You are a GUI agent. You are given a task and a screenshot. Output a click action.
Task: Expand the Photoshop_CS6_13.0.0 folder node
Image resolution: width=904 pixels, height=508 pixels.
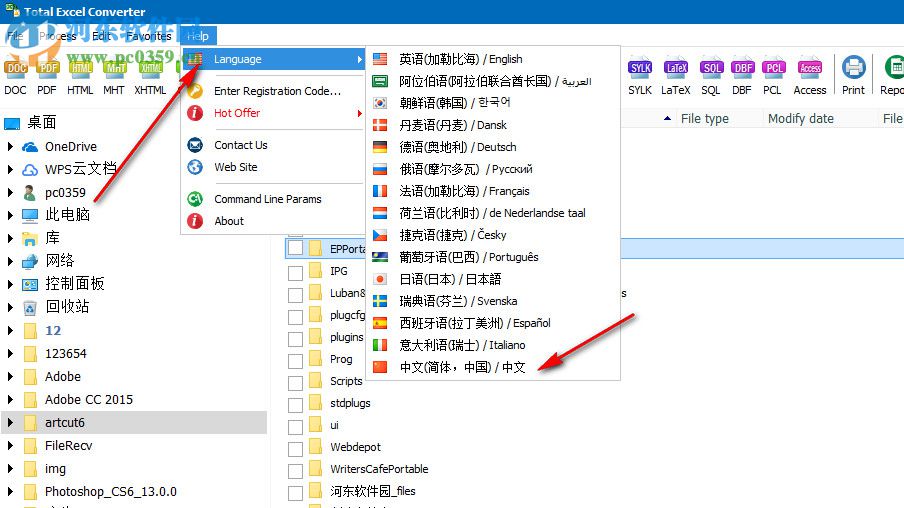click(x=10, y=492)
